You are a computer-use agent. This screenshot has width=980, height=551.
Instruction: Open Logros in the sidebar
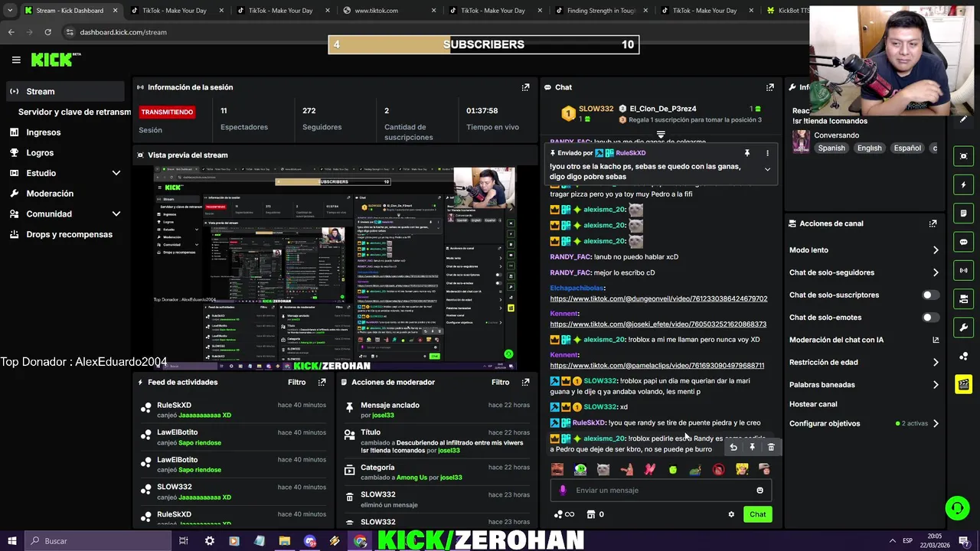click(x=40, y=152)
